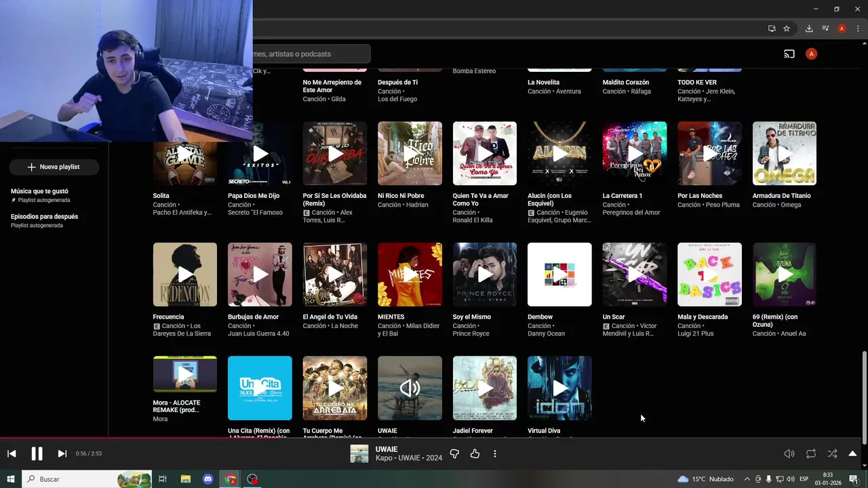Play the Frecuencia song thumbnail

185,274
